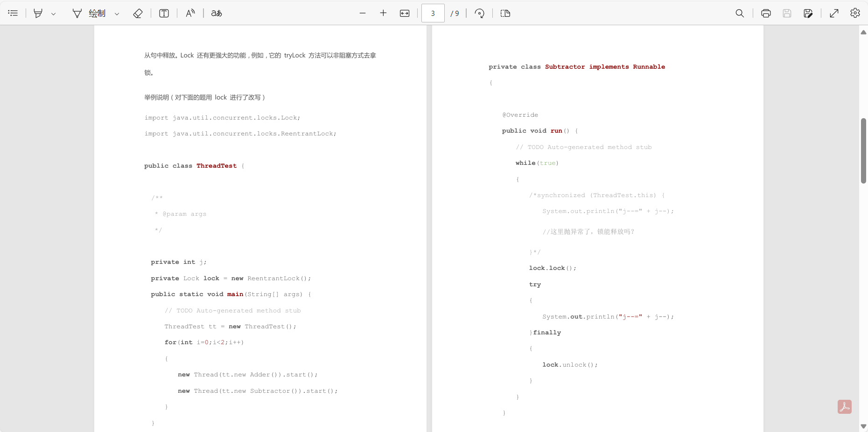Click the 'private int j;' line
This screenshot has height=432, width=868.
point(179,262)
